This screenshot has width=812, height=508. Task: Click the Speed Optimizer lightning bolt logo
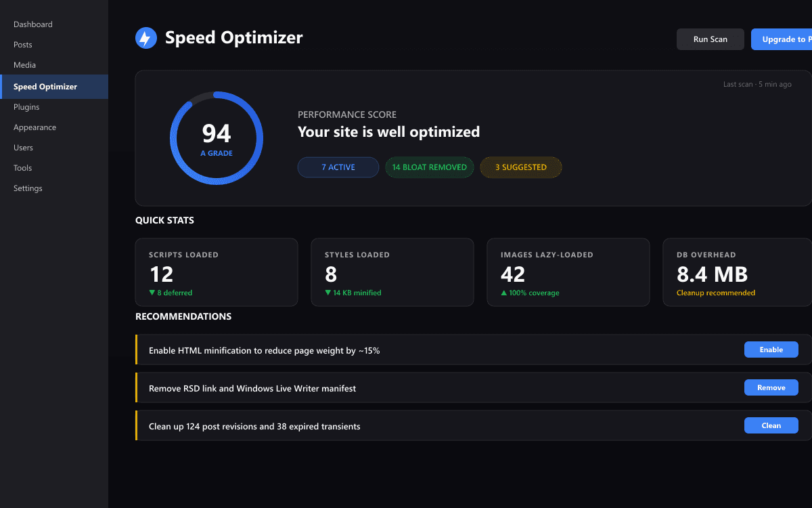tap(146, 38)
